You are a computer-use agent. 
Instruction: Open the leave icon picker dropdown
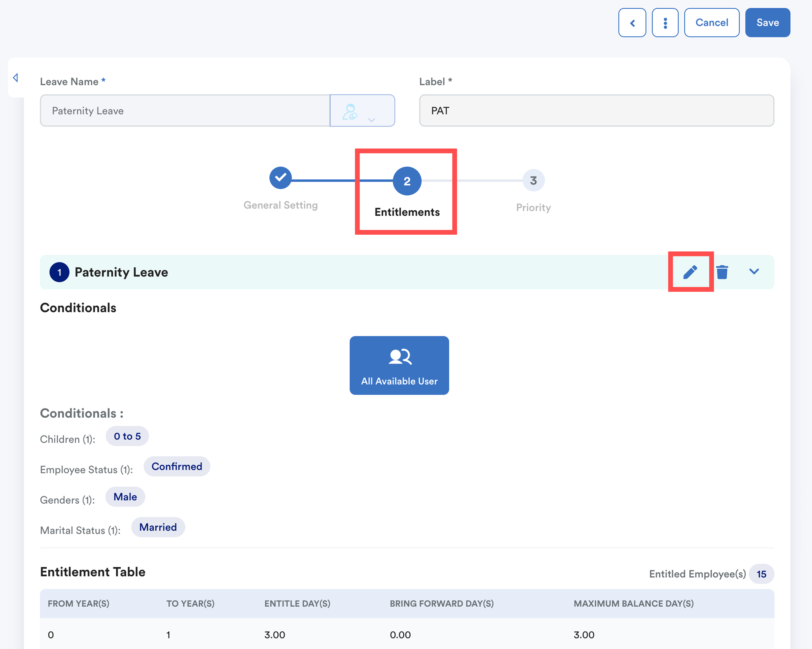(362, 111)
